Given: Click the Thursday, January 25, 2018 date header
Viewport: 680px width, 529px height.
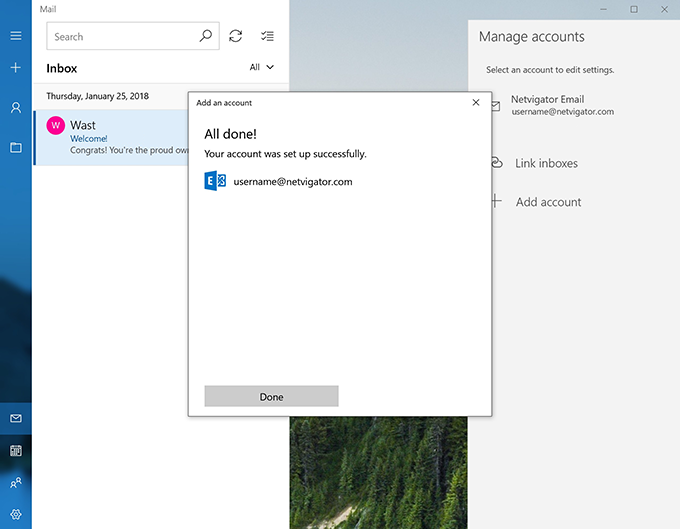Looking at the screenshot, I should click(98, 96).
